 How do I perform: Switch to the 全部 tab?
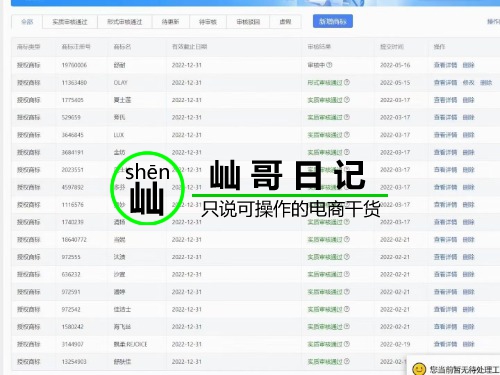click(27, 22)
